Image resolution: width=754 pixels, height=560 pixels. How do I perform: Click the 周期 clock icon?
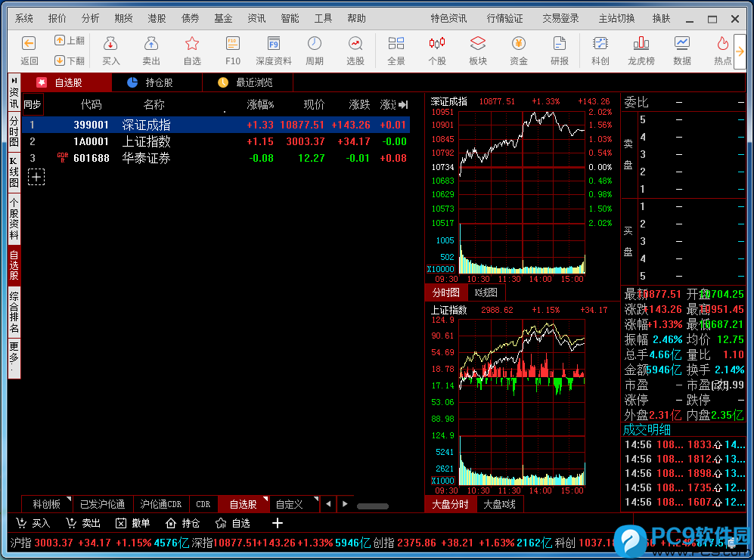pyautogui.click(x=315, y=44)
